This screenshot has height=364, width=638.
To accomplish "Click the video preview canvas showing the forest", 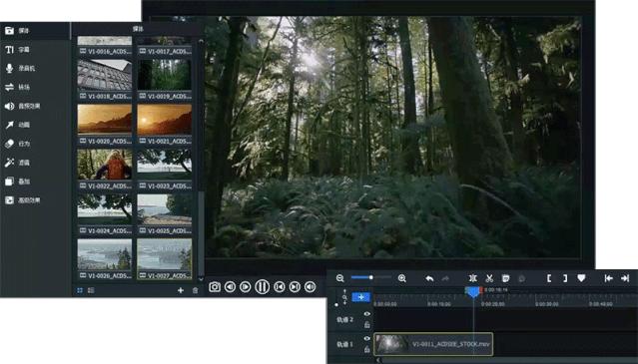I will [x=392, y=137].
